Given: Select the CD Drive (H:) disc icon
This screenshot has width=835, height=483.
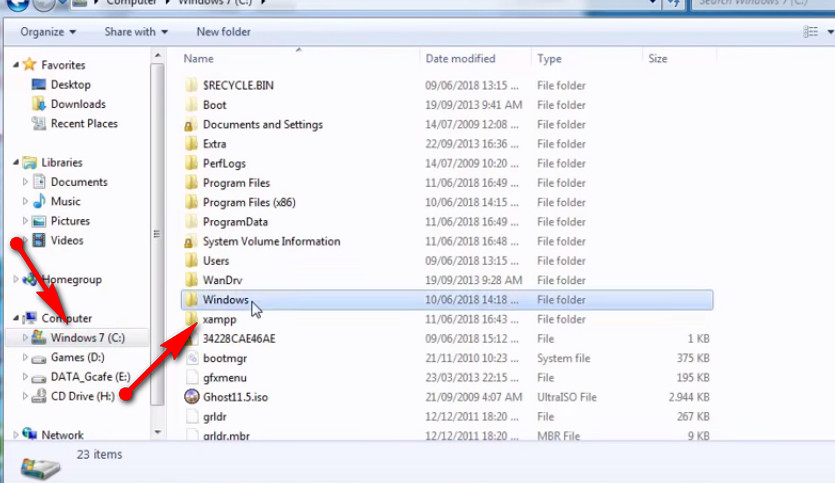Looking at the screenshot, I should coord(39,396).
